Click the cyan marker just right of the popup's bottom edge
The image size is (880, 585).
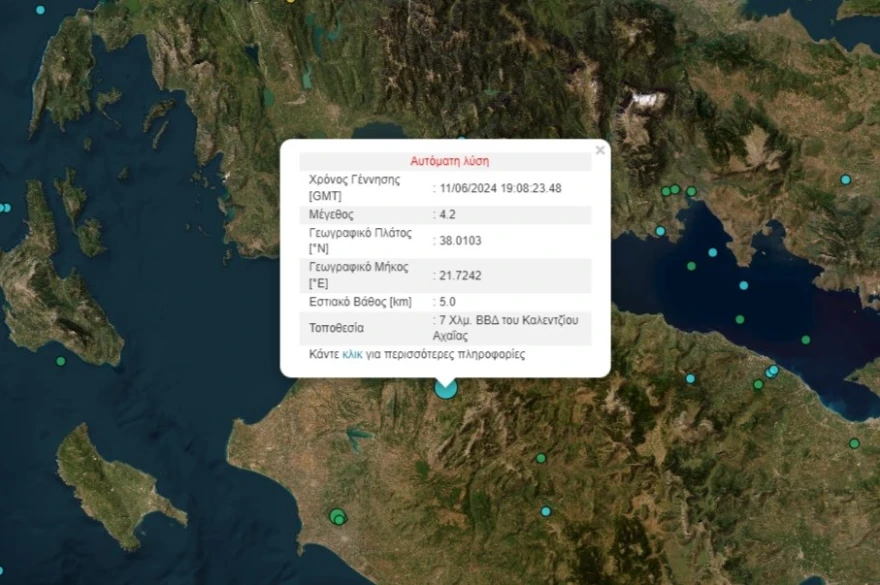click(x=690, y=379)
